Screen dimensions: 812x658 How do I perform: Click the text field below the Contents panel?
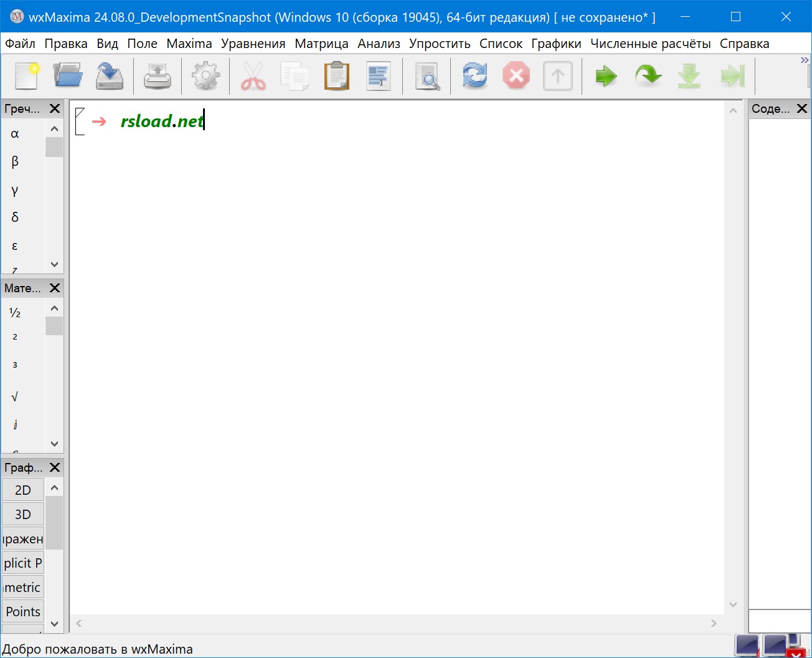(779, 621)
